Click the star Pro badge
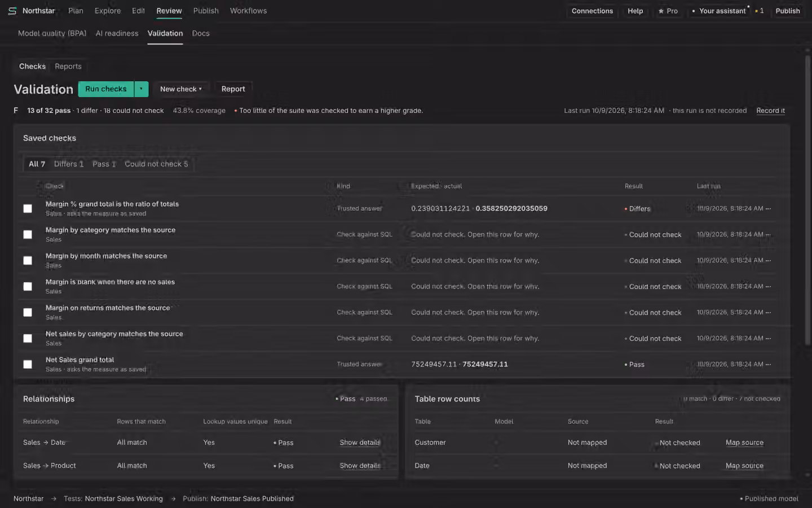812x508 pixels. click(x=668, y=11)
